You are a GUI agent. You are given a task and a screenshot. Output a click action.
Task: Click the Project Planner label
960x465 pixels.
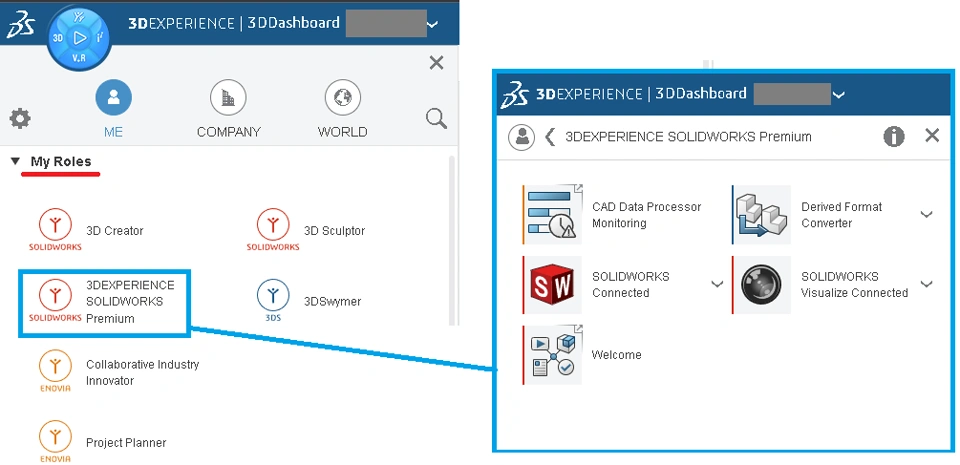(x=126, y=442)
